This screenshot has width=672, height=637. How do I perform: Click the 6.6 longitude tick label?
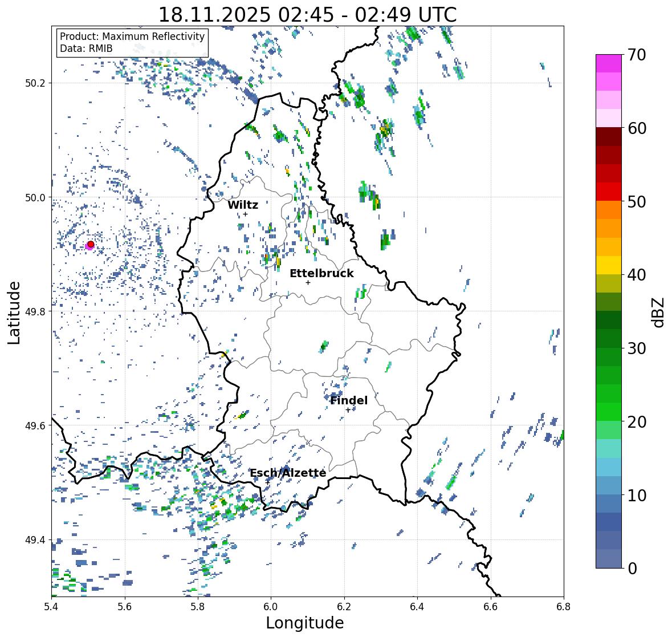(x=490, y=607)
